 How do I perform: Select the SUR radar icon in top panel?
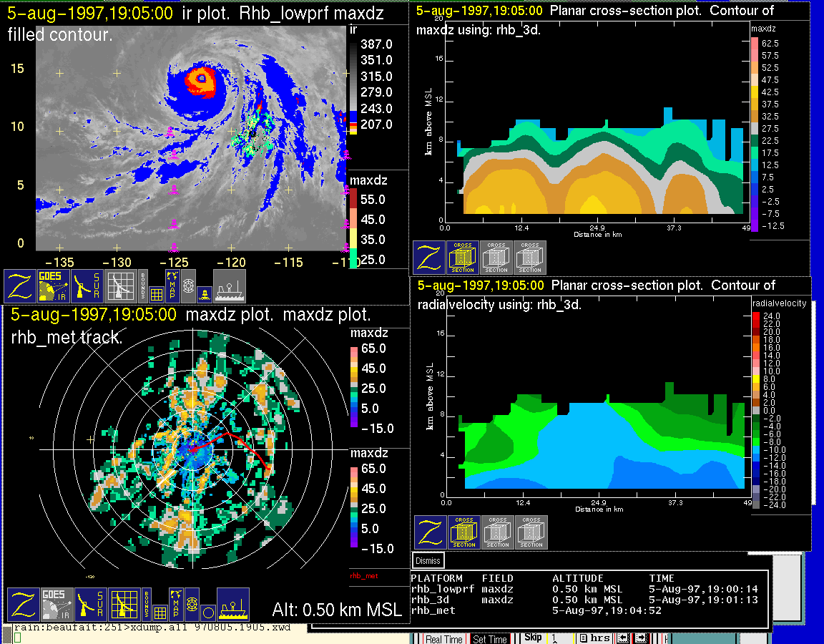click(x=89, y=286)
